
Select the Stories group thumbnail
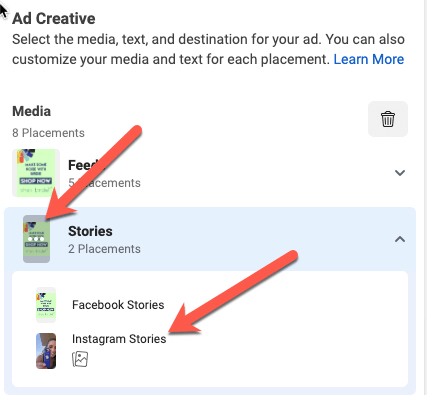(x=36, y=239)
